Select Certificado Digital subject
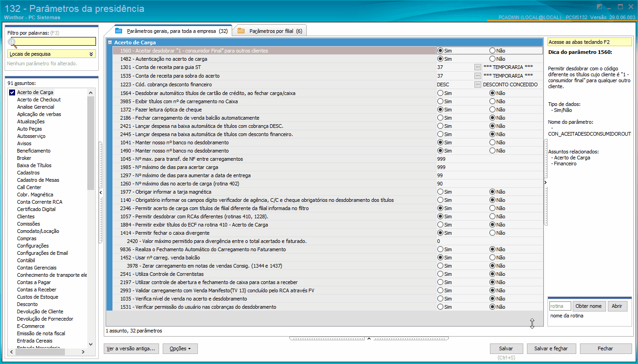This screenshot has height=364, width=638. pos(36,209)
